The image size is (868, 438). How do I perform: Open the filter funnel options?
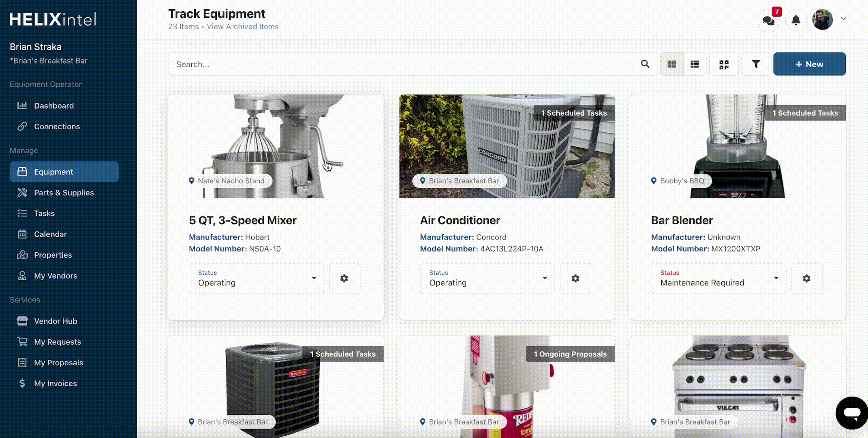[756, 64]
